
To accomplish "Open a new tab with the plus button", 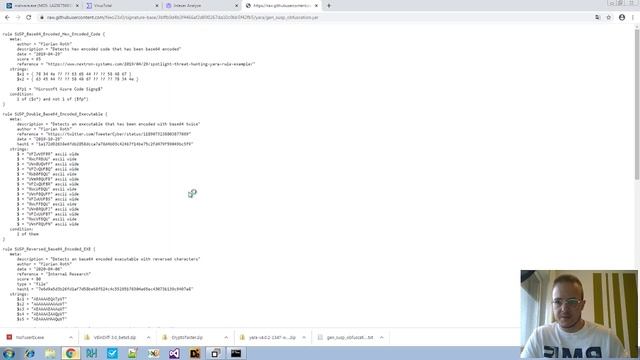I will point(329,6).
